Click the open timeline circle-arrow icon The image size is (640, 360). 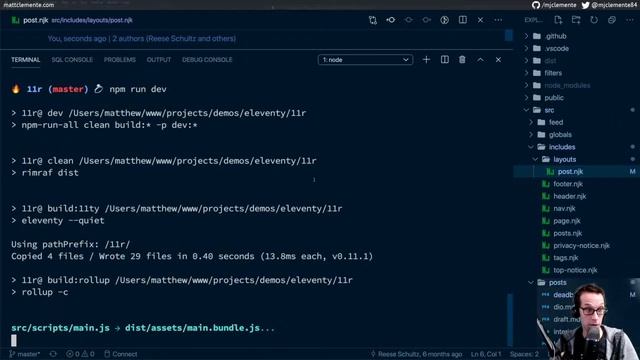[444, 20]
